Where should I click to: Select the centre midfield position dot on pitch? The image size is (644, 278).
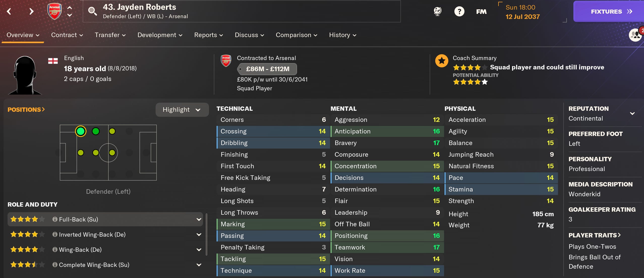pyautogui.click(x=112, y=153)
